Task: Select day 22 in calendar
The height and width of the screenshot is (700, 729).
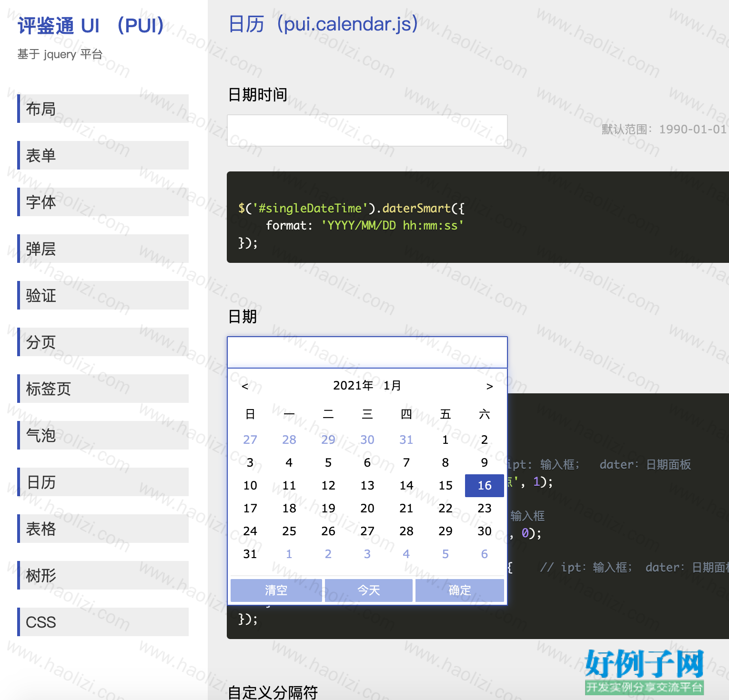Action: tap(445, 508)
